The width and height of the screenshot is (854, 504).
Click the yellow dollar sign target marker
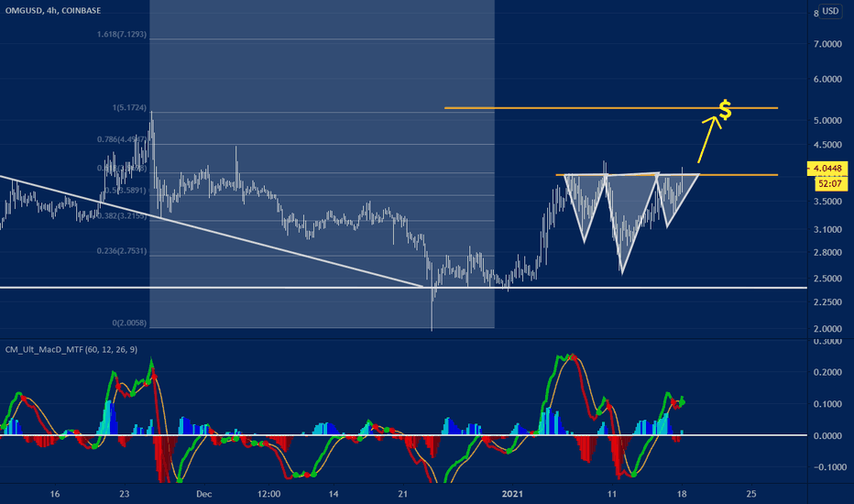tap(725, 110)
